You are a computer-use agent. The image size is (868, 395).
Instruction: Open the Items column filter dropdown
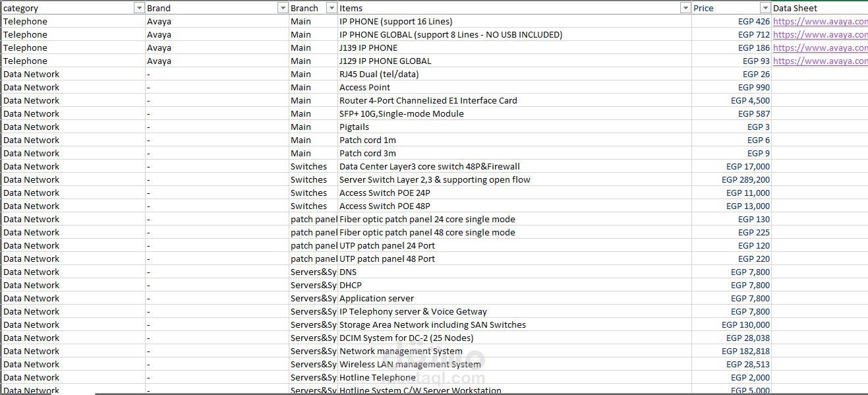pyautogui.click(x=685, y=8)
